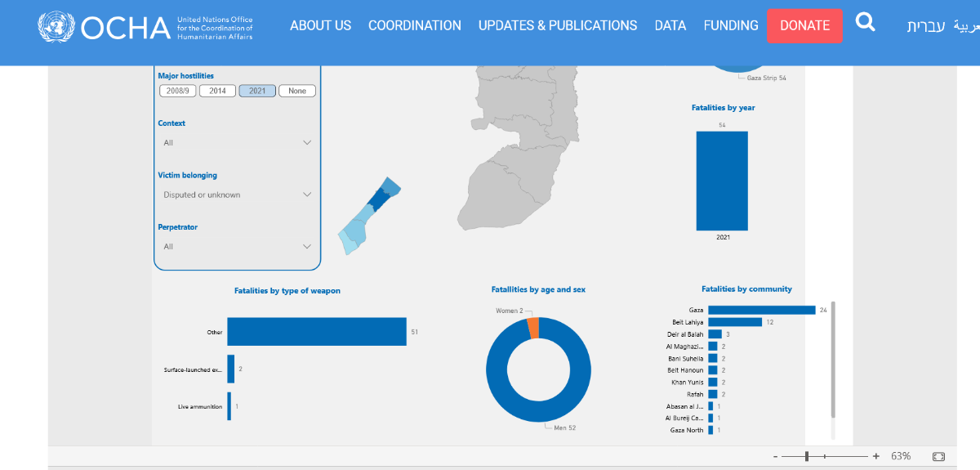This screenshot has height=470, width=980.
Task: Open the Updates & Publications menu
Action: (558, 25)
